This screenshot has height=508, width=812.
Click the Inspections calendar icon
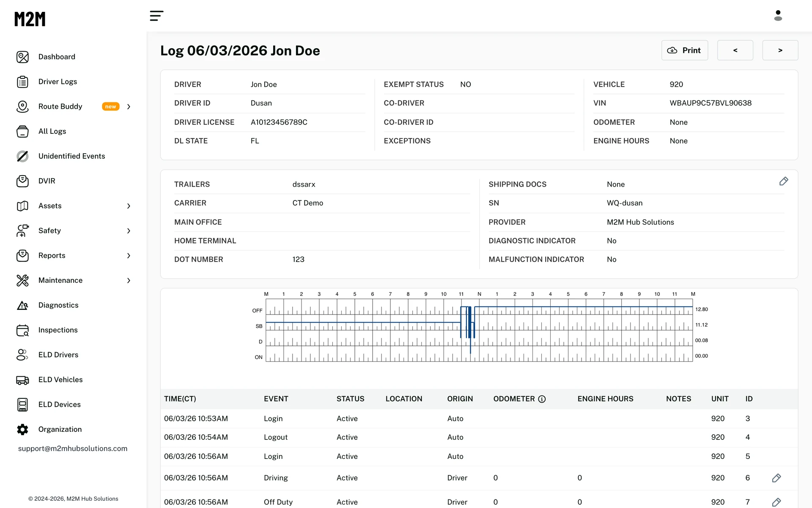(22, 330)
